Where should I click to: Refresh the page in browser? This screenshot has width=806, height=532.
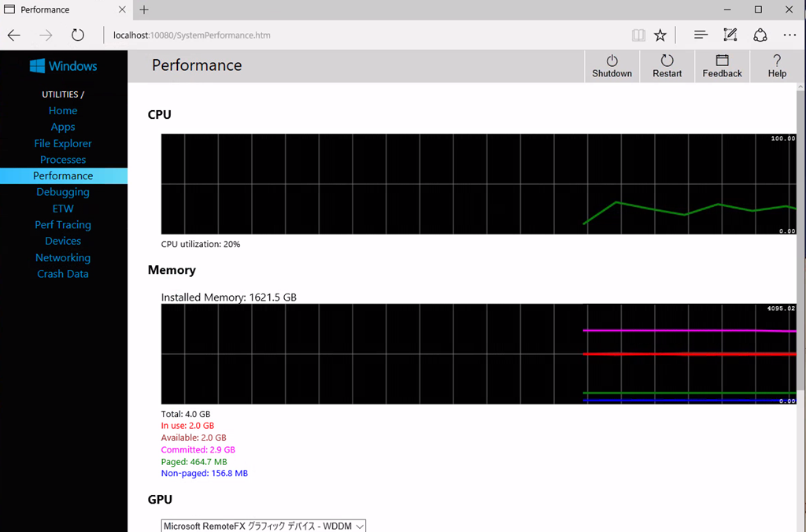point(77,35)
